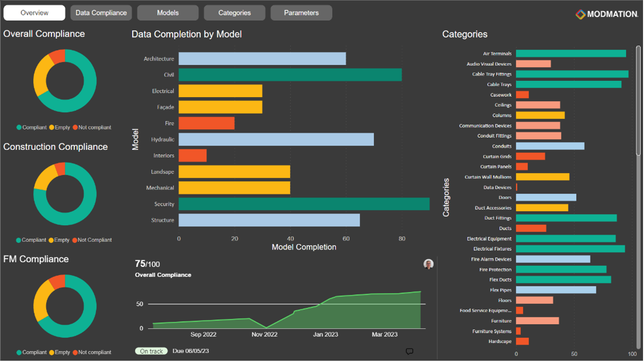The height and width of the screenshot is (362, 644).
Task: Select the Electrical Fixtures category bar
Action: coord(570,249)
